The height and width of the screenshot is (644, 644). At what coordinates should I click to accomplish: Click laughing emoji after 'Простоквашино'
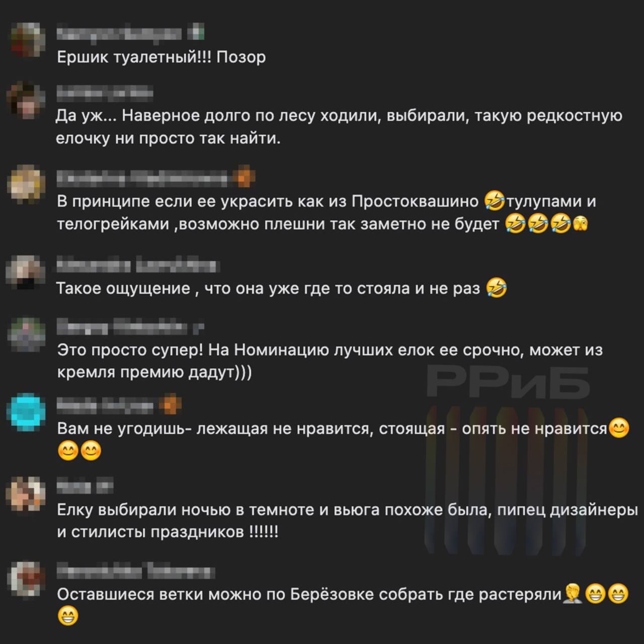(494, 201)
